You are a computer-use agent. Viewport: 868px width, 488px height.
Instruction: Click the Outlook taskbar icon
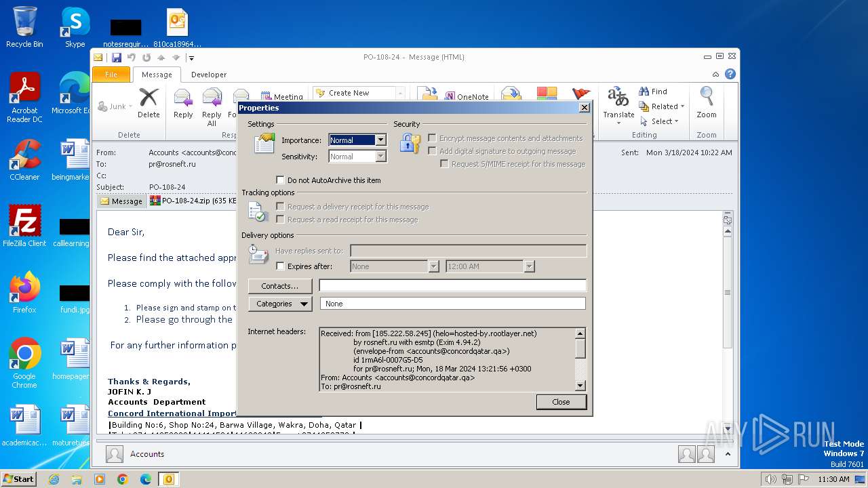tap(168, 479)
